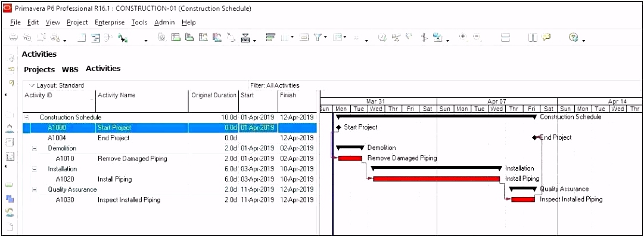Collapse the Installation WBS group
This screenshot has width=644, height=237.
tap(35, 169)
